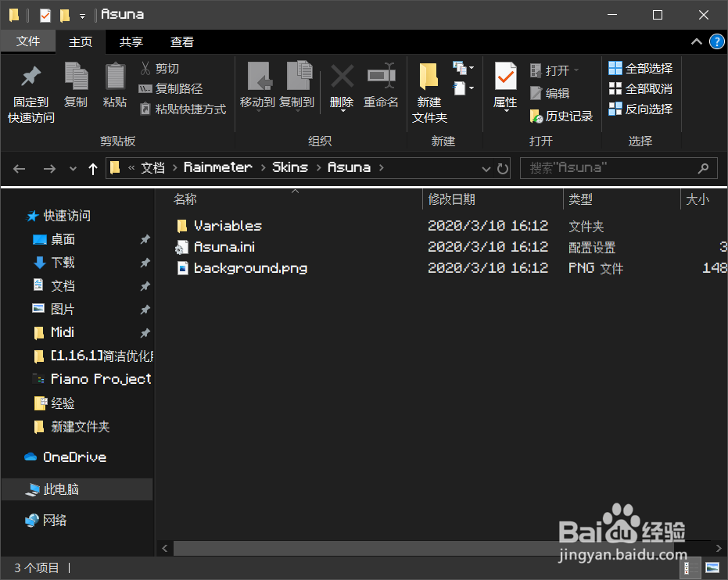This screenshot has width=728, height=580.
Task: Click Select none (全部取消)
Action: 640,88
